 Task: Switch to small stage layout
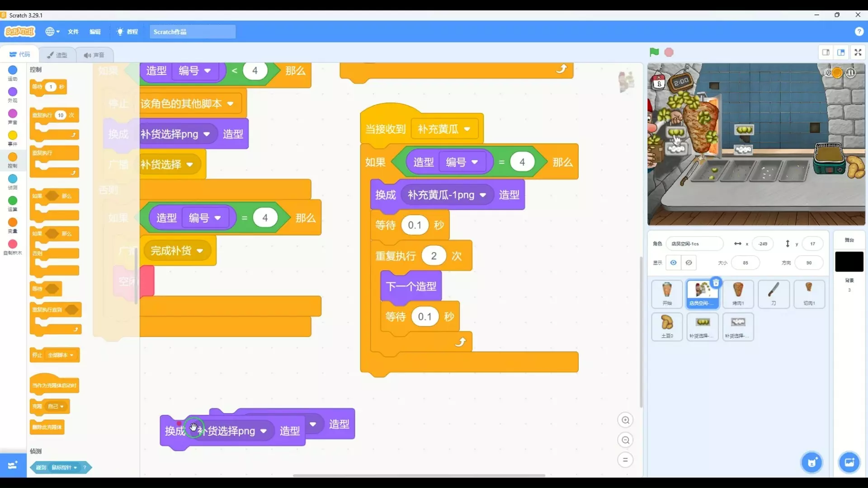(x=826, y=52)
